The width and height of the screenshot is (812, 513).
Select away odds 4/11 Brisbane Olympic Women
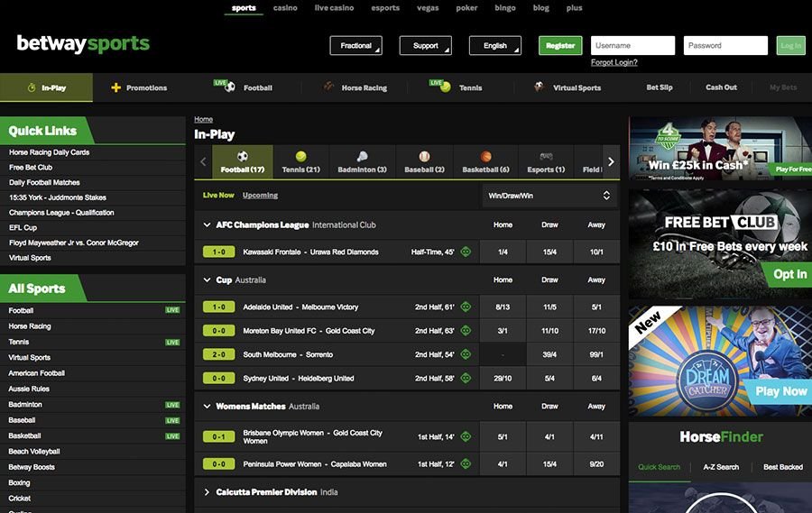pyautogui.click(x=596, y=437)
